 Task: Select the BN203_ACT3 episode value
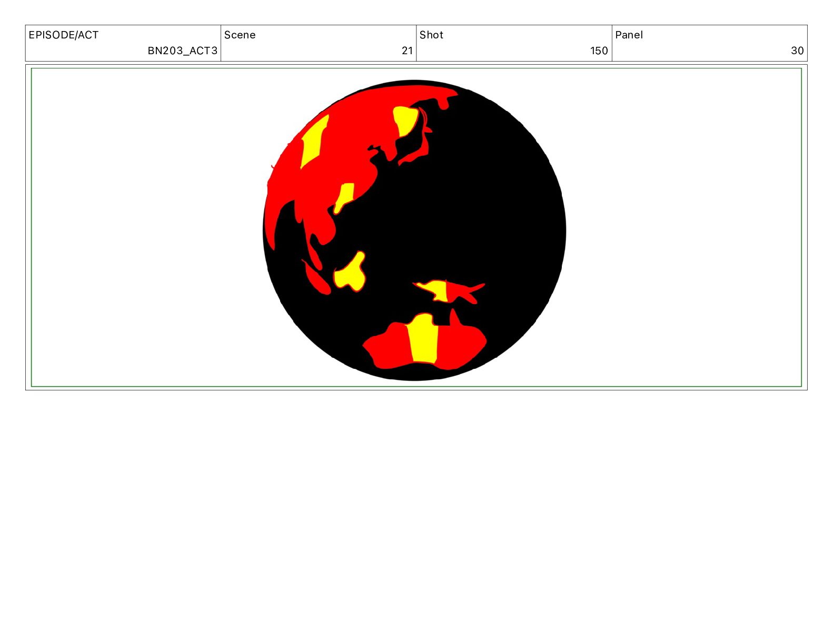point(182,51)
